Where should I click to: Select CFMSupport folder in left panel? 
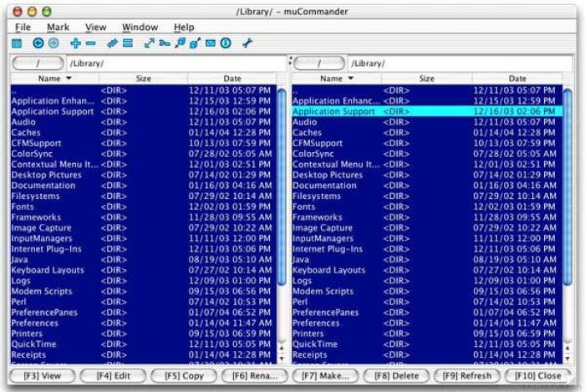144,143
